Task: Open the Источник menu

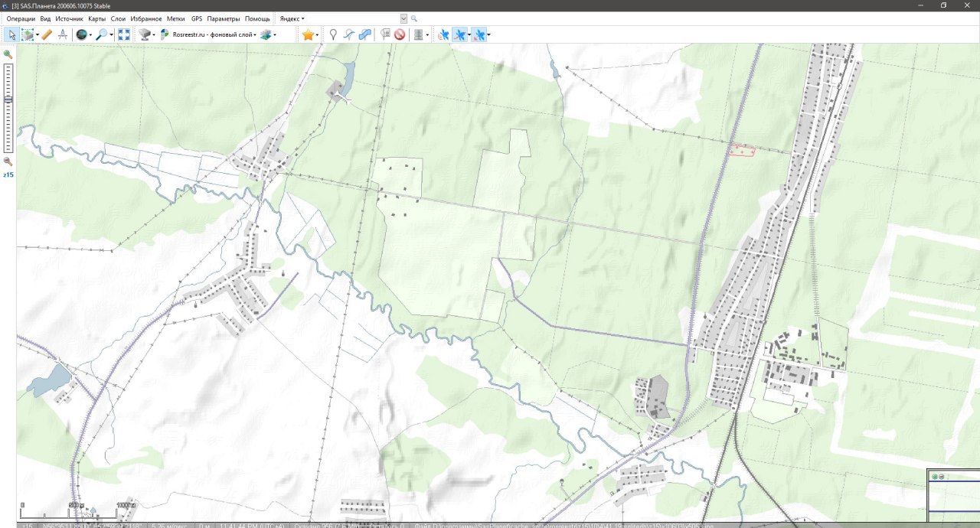Action: coord(70,18)
